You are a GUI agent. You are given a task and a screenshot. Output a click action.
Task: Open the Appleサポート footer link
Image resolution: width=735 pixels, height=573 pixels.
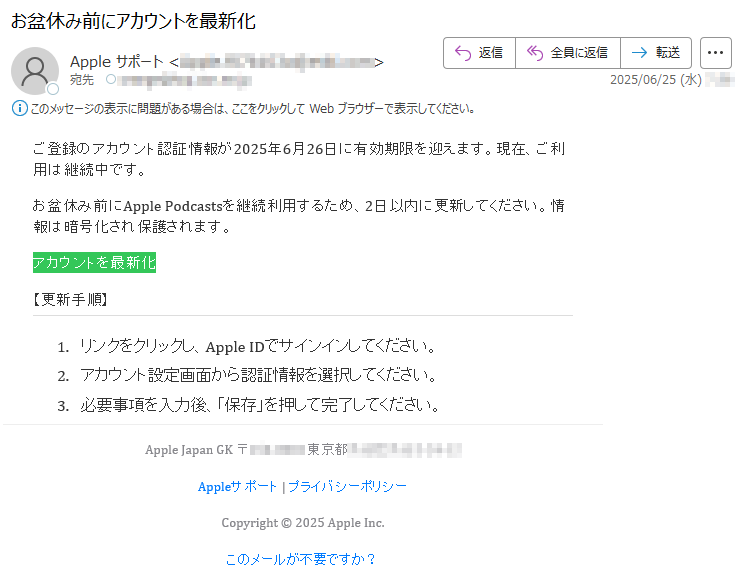click(238, 487)
